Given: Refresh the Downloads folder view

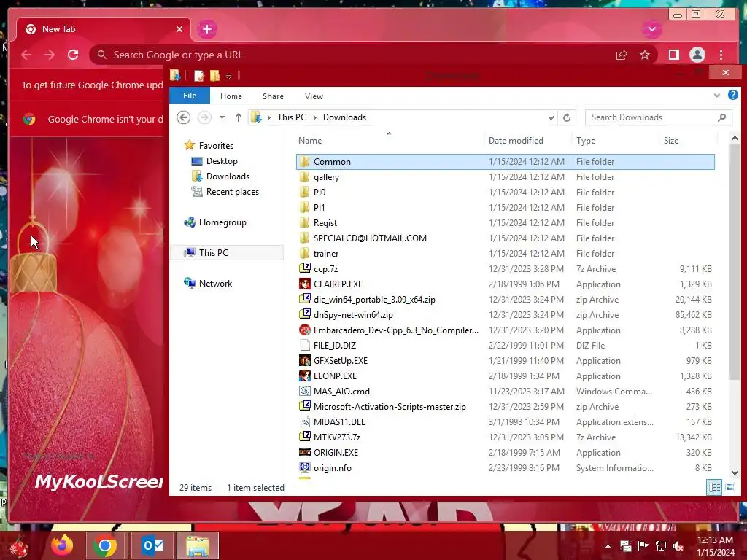Looking at the screenshot, I should (x=566, y=117).
